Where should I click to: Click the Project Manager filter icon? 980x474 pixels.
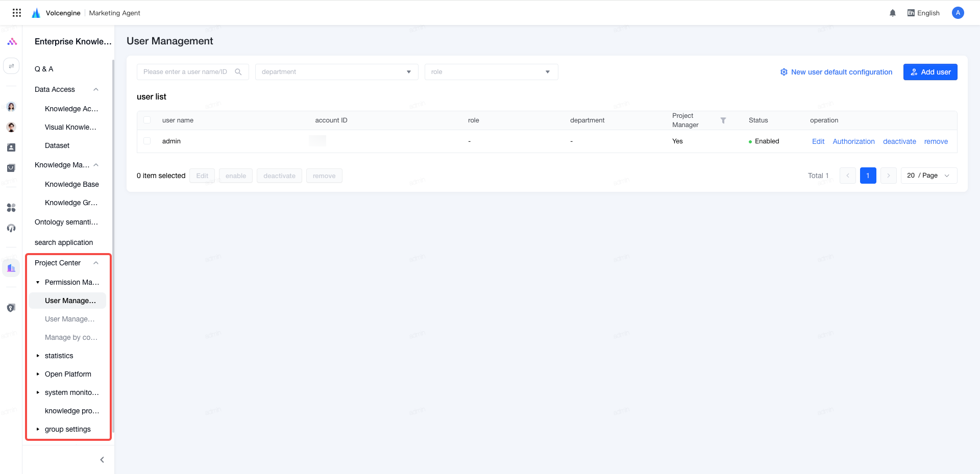tap(723, 120)
